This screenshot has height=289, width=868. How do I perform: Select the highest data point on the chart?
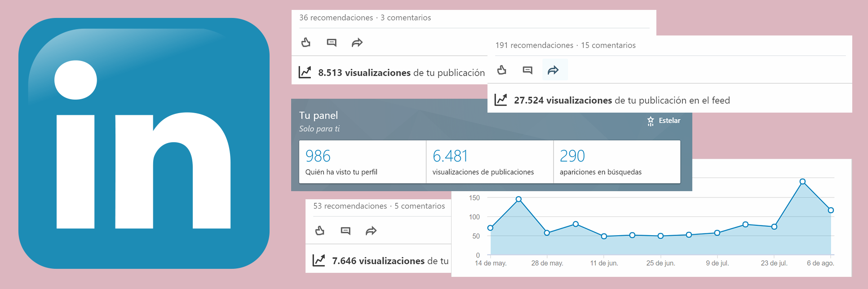click(x=802, y=182)
